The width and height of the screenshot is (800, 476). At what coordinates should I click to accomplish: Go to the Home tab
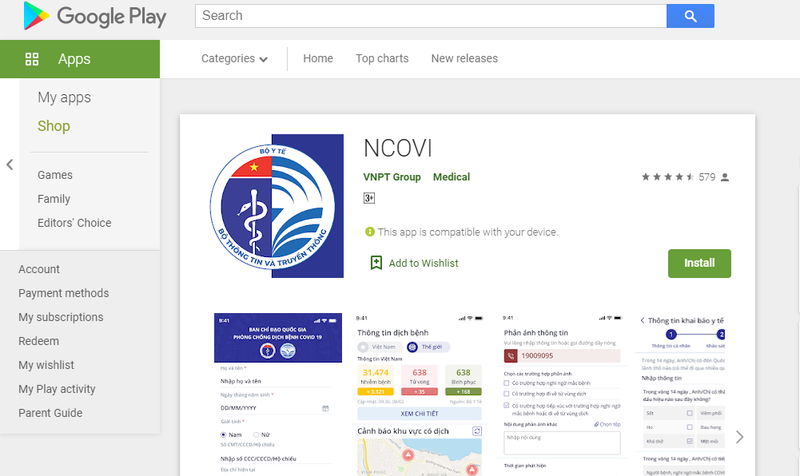318,59
